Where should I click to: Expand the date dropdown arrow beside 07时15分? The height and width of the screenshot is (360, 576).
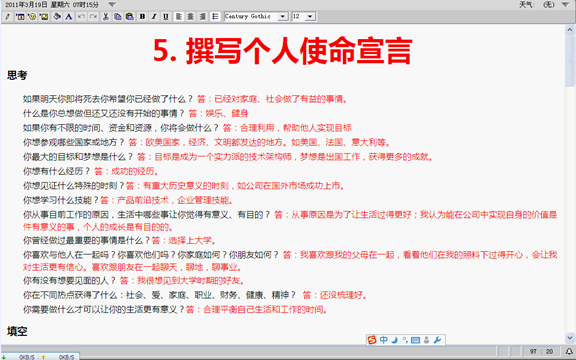(x=112, y=5)
